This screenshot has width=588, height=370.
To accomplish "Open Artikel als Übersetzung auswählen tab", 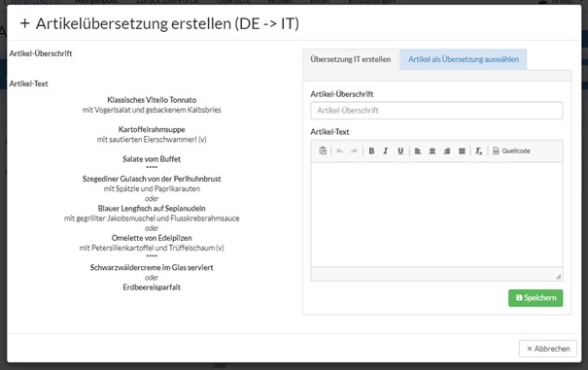I will pyautogui.click(x=464, y=59).
